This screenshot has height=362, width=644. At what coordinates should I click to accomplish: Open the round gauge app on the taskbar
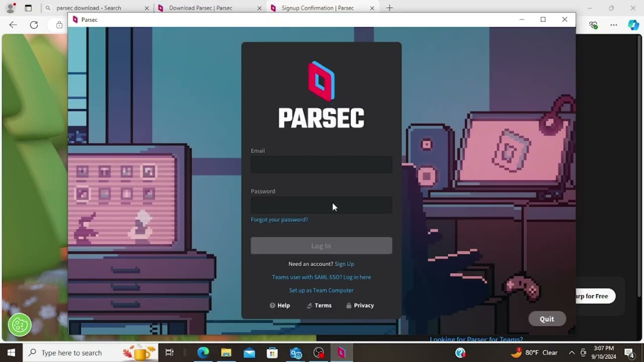coord(318,353)
